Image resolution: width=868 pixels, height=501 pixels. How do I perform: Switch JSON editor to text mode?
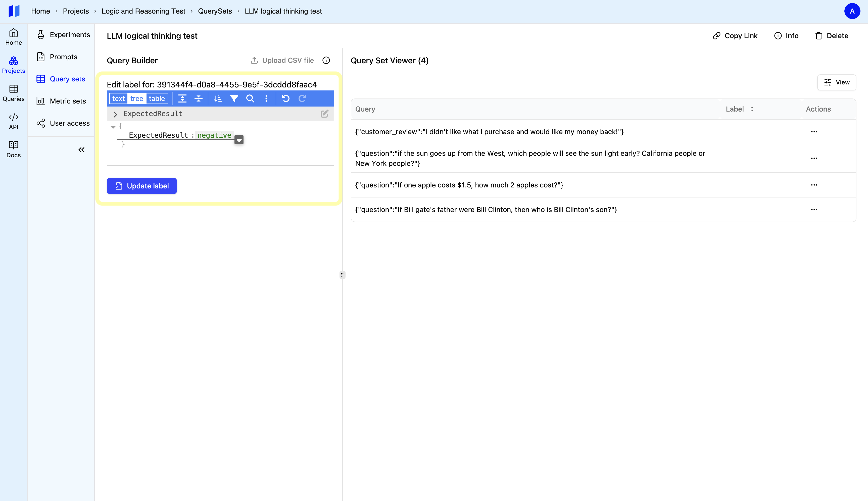click(118, 99)
